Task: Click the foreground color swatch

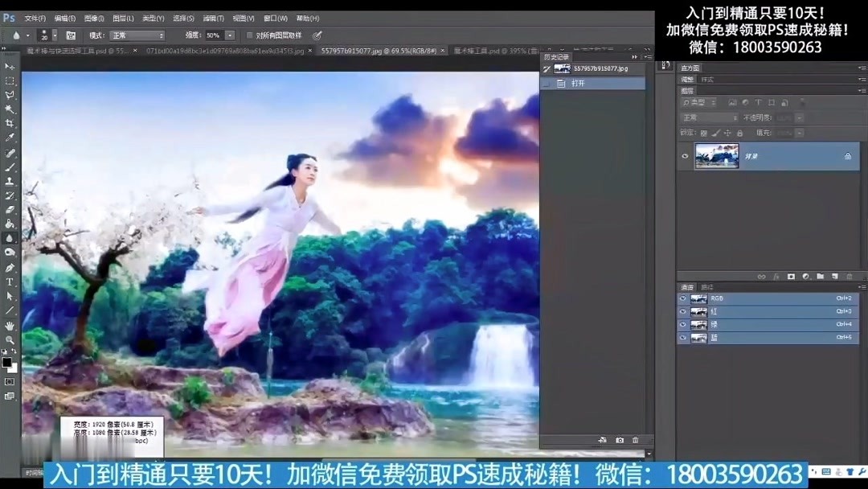Action: point(7,362)
